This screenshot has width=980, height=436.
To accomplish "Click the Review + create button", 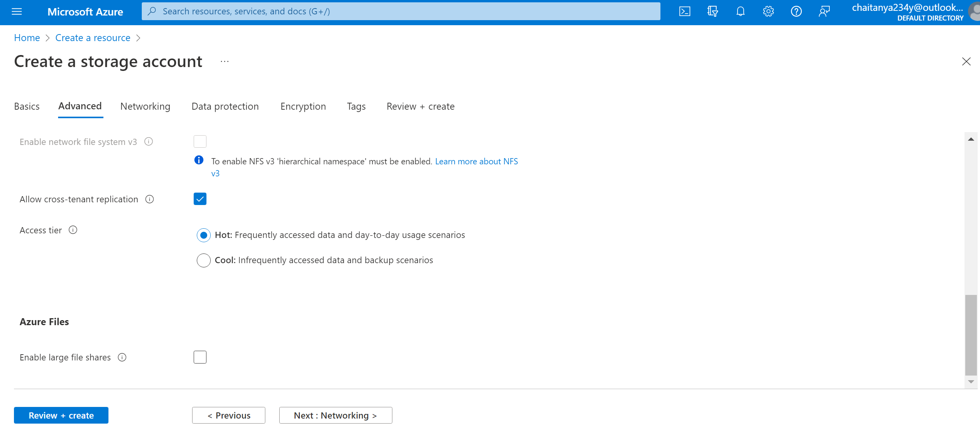I will tap(61, 415).
